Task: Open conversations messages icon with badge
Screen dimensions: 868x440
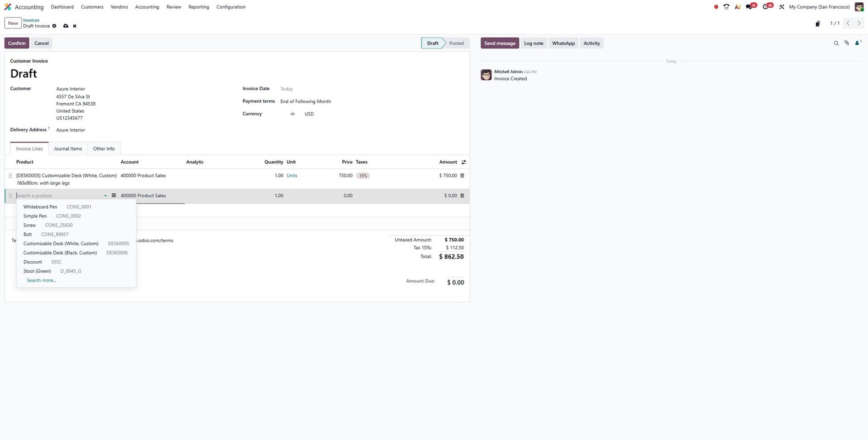Action: tap(749, 7)
